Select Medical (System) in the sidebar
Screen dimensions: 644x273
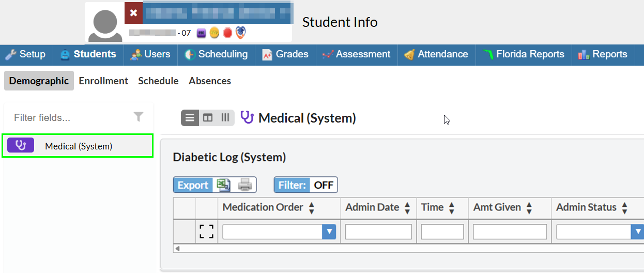tap(78, 146)
